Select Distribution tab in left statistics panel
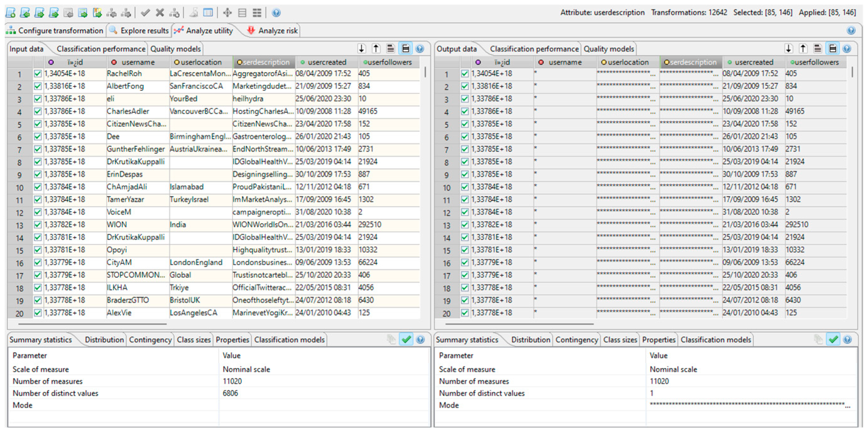The image size is (868, 434). [104, 339]
